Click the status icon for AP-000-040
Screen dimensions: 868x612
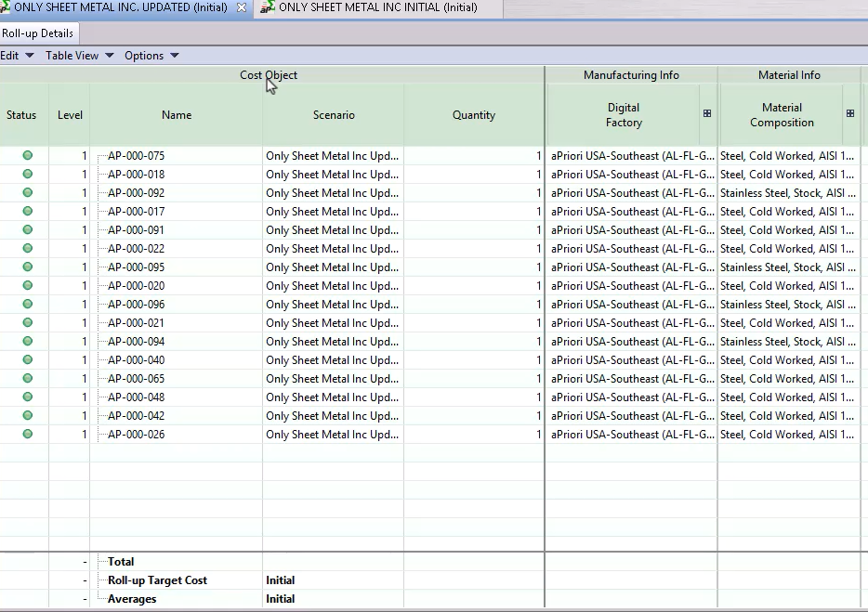coord(27,359)
